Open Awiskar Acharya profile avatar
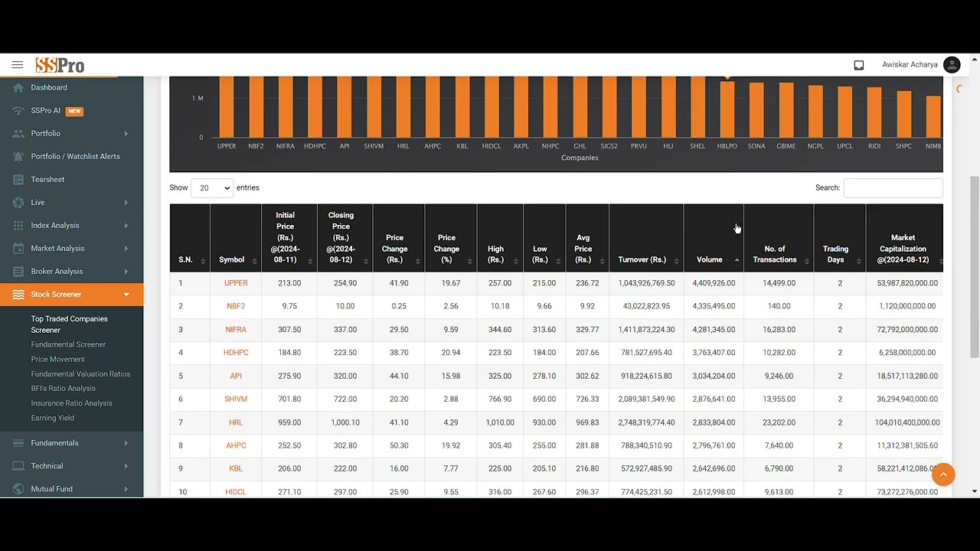This screenshot has height=551, width=980. point(952,65)
